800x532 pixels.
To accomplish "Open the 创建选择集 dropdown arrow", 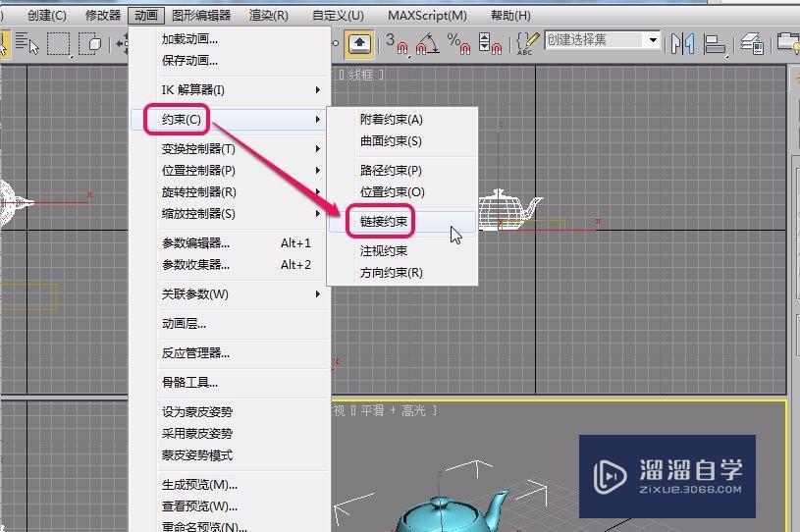I will coord(653,40).
